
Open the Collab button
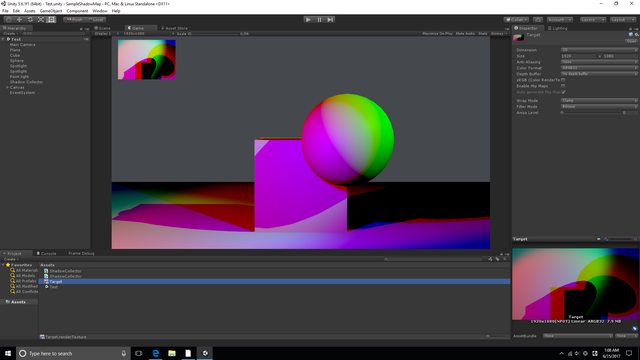[516, 20]
